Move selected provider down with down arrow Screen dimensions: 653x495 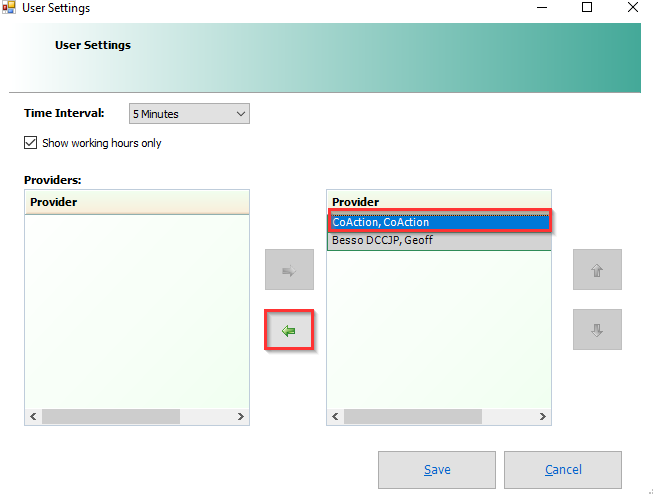tap(597, 329)
